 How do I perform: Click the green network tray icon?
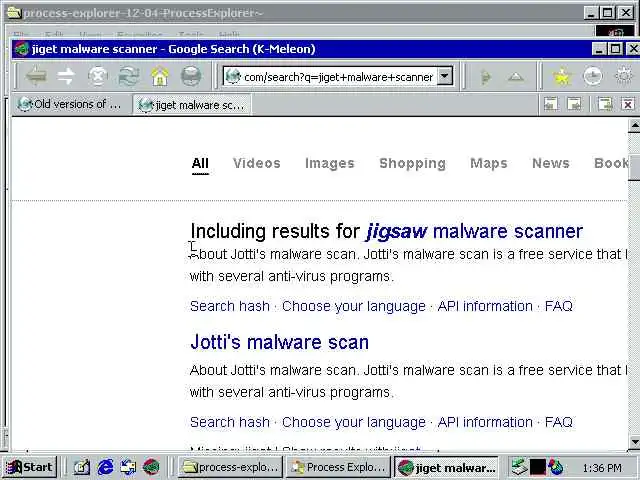(519, 467)
